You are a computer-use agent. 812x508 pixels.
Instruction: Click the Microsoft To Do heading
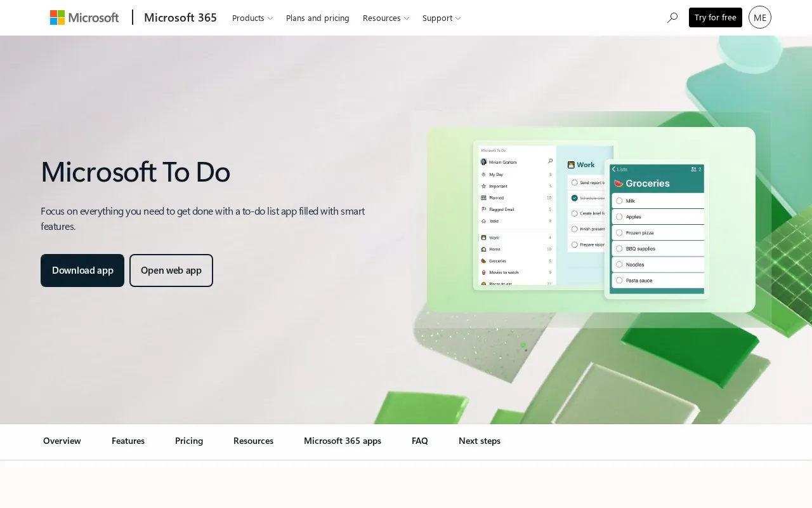[135, 171]
